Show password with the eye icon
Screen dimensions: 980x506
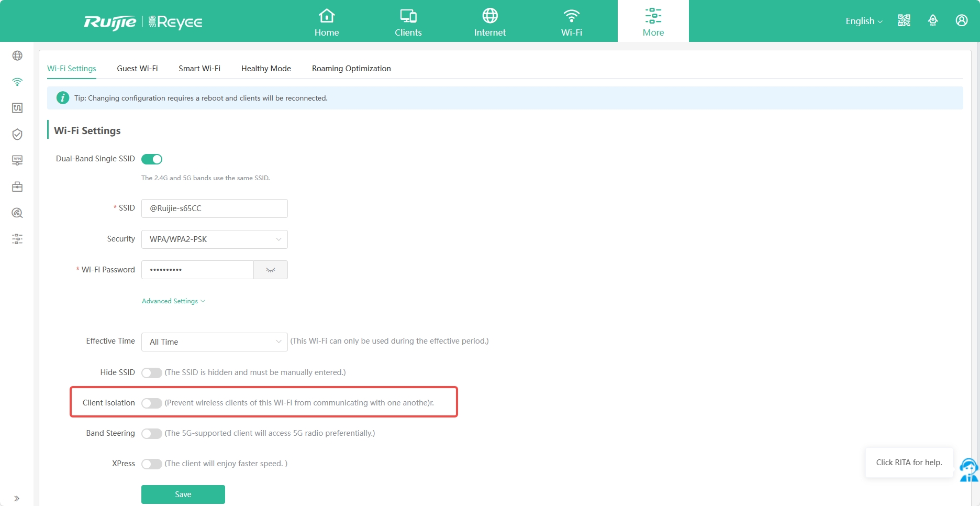click(271, 270)
